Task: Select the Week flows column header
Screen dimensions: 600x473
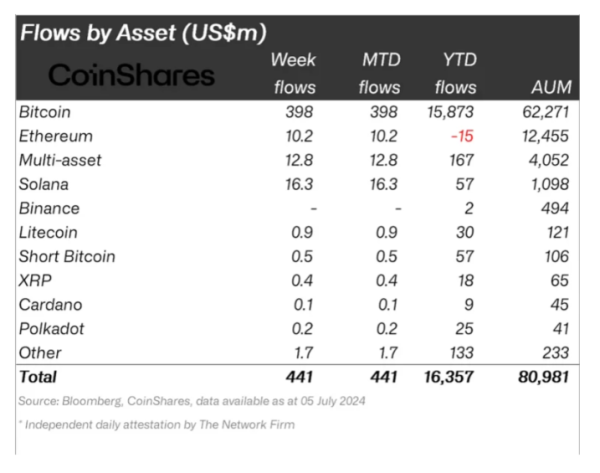Action: point(294,73)
